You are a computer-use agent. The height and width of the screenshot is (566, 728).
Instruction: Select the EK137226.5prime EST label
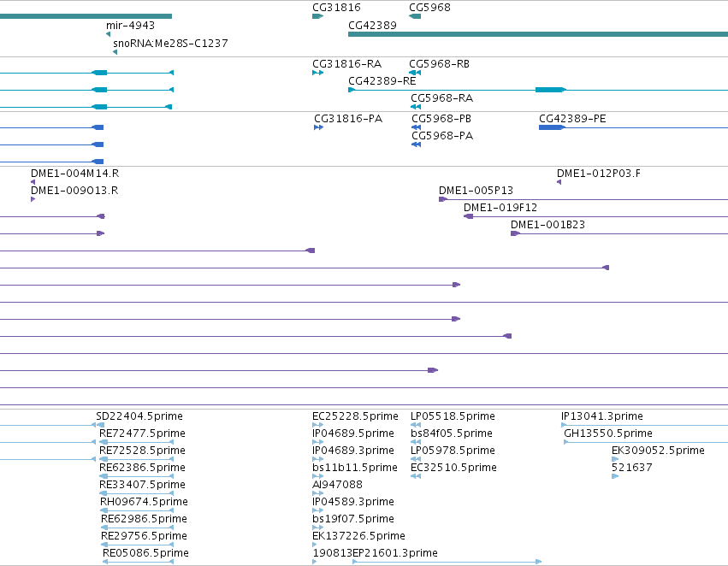tap(359, 536)
